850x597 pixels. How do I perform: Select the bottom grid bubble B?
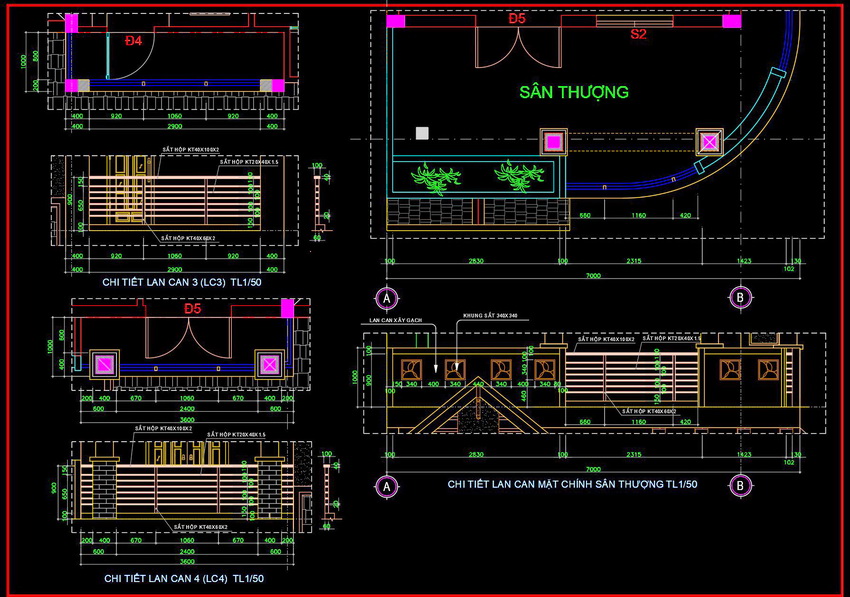point(739,485)
